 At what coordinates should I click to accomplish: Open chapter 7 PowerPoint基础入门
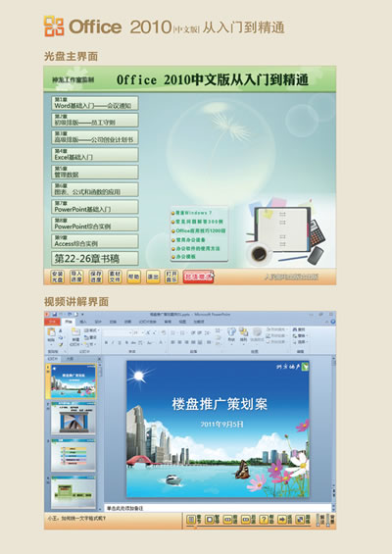[95, 207]
